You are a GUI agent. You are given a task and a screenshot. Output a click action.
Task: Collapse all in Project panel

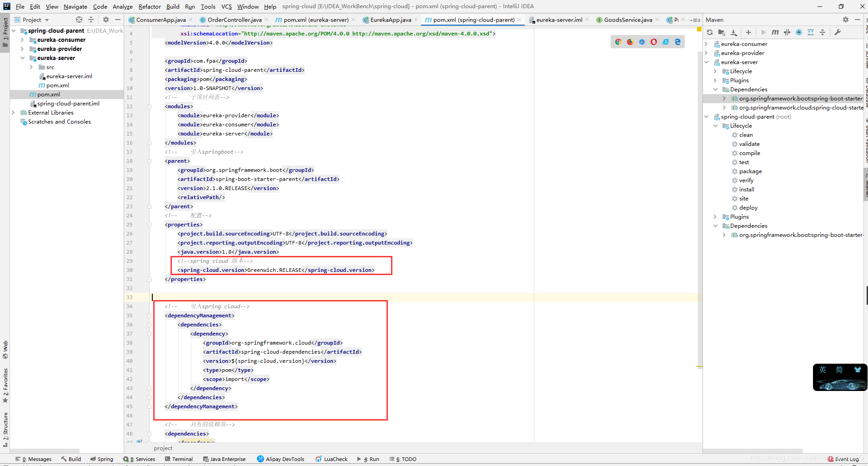click(91, 20)
